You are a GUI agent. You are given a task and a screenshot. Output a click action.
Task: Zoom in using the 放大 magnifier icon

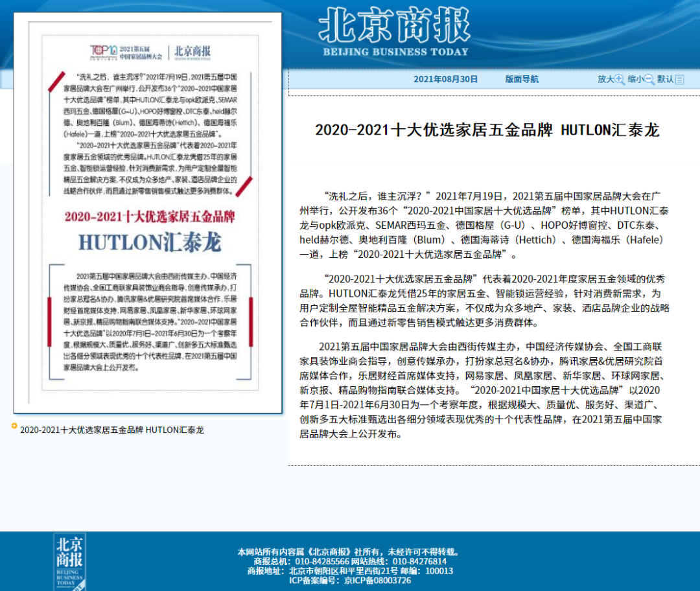click(x=620, y=78)
